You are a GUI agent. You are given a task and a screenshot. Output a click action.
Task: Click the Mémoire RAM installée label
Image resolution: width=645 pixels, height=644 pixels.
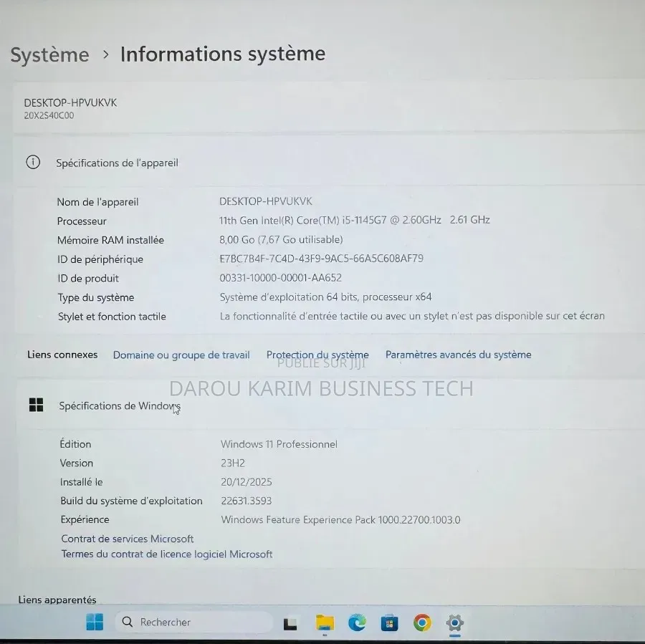pos(110,240)
